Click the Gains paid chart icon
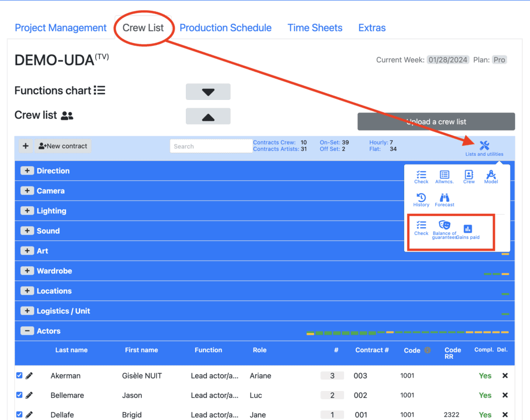This screenshot has height=420, width=530. 468,229
